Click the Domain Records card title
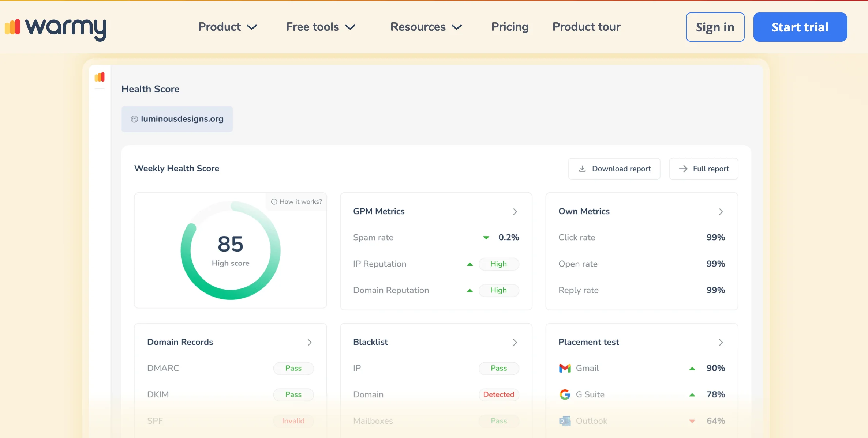The height and width of the screenshot is (438, 868). (180, 342)
